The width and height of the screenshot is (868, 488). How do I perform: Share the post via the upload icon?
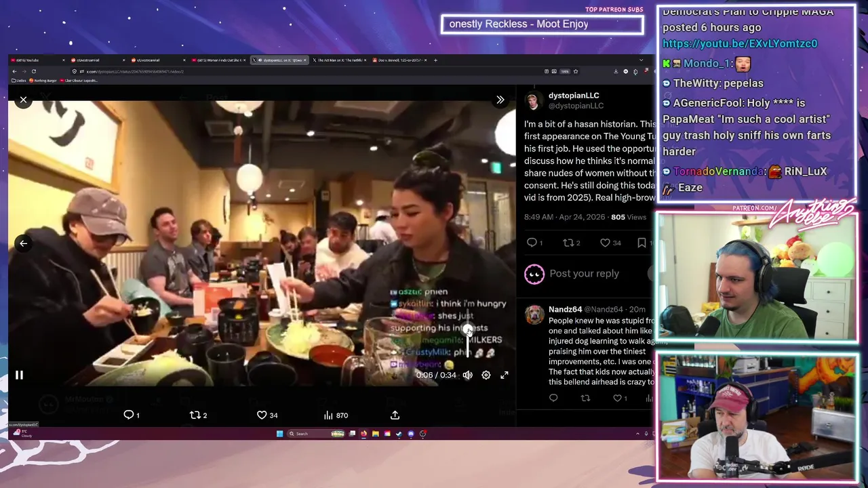pos(395,415)
